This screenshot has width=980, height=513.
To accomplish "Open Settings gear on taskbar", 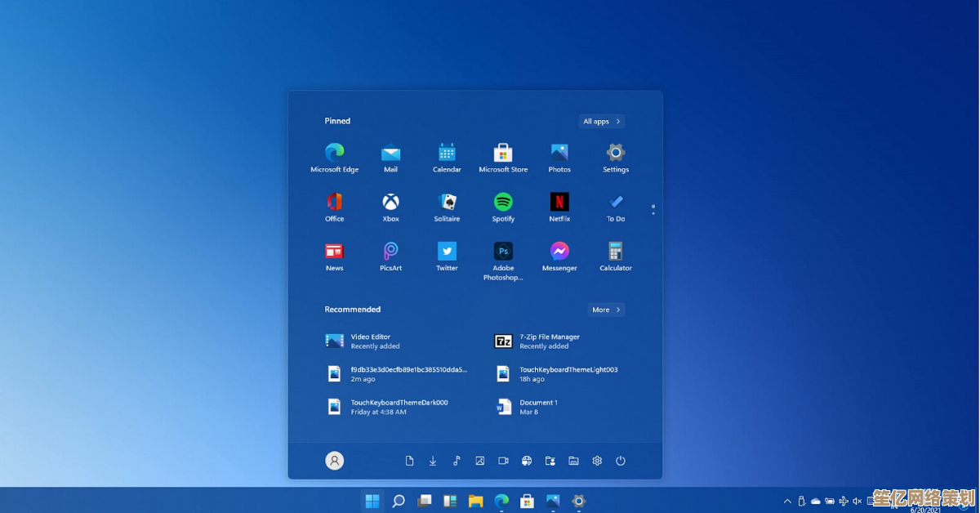I will pyautogui.click(x=579, y=501).
